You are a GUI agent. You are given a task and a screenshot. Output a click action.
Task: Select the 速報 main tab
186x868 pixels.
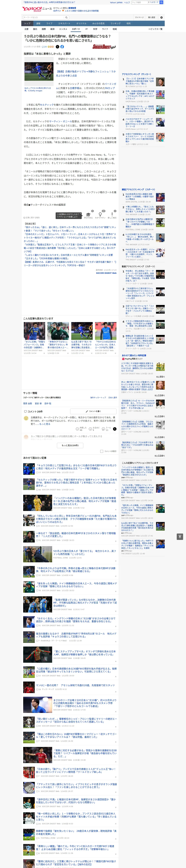[x=38, y=23]
